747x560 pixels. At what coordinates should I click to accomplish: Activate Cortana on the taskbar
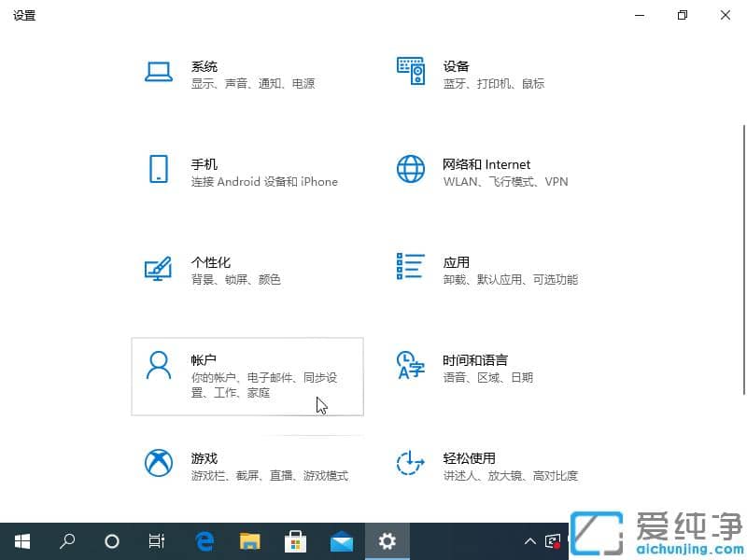(111, 541)
